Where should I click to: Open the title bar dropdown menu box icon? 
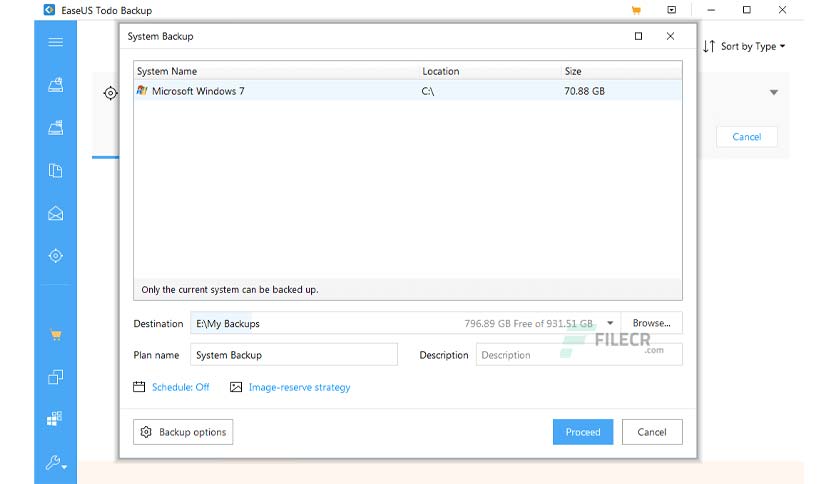672,10
